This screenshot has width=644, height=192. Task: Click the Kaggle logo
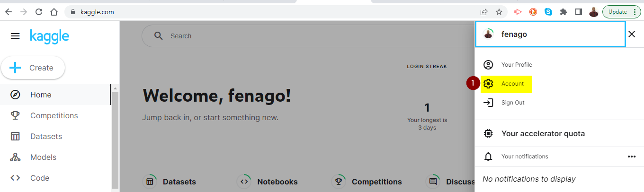[x=49, y=36]
